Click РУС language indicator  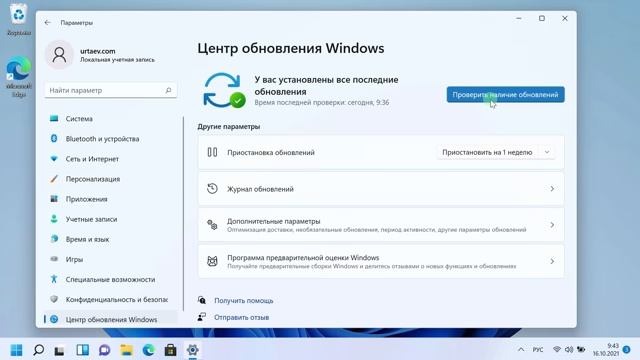(538, 350)
